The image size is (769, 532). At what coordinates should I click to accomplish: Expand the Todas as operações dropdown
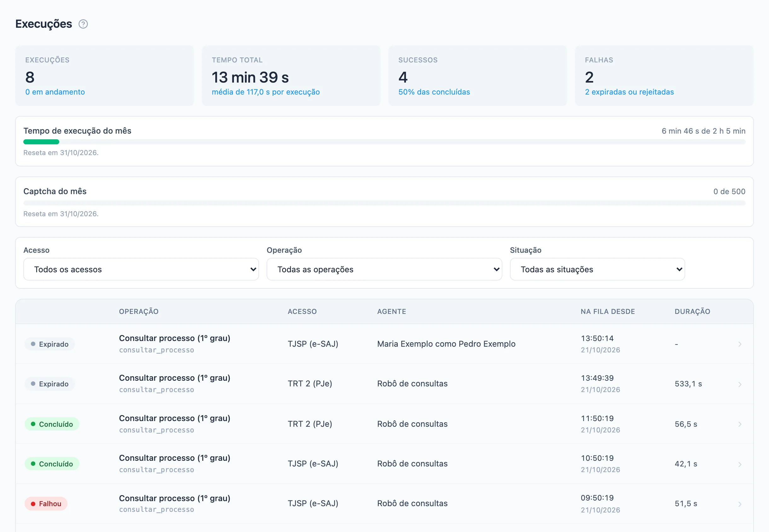pyautogui.click(x=384, y=269)
